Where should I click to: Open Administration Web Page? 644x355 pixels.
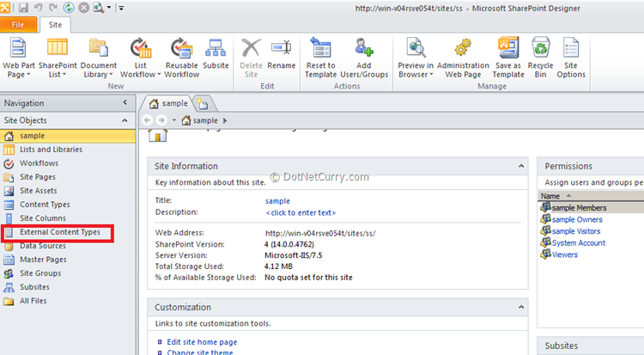[x=463, y=58]
